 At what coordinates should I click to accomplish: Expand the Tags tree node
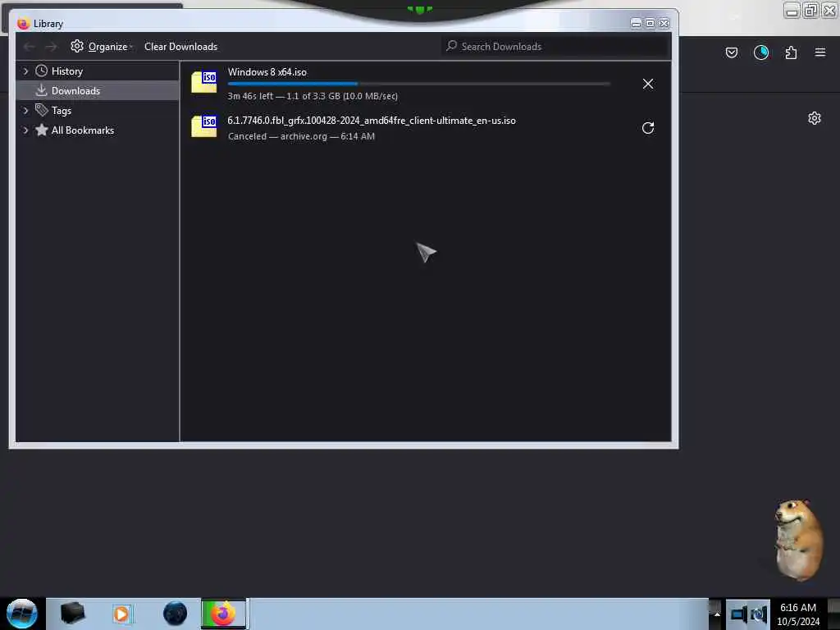click(25, 111)
